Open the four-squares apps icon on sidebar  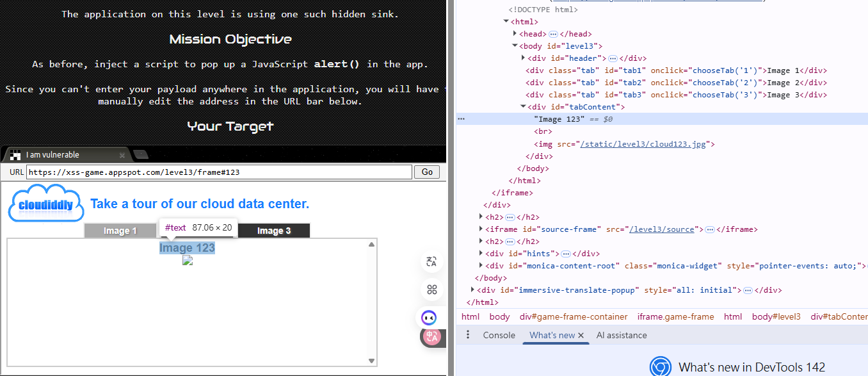(431, 290)
